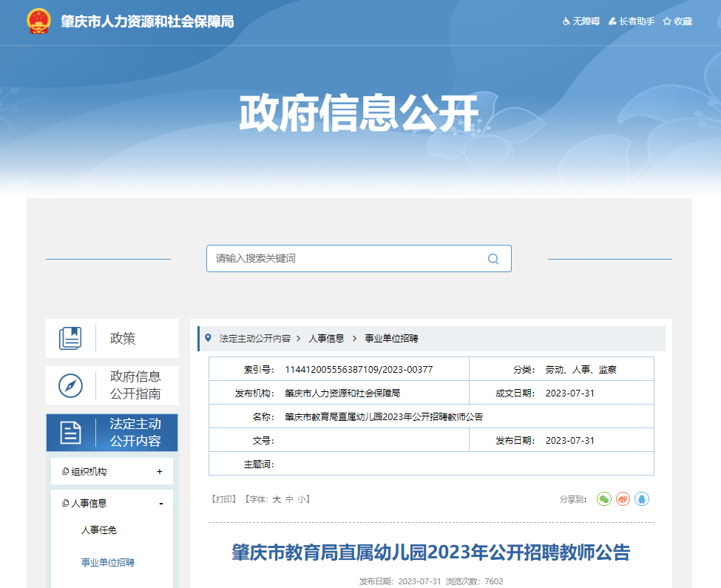Click the compass guide icon

[x=70, y=385]
